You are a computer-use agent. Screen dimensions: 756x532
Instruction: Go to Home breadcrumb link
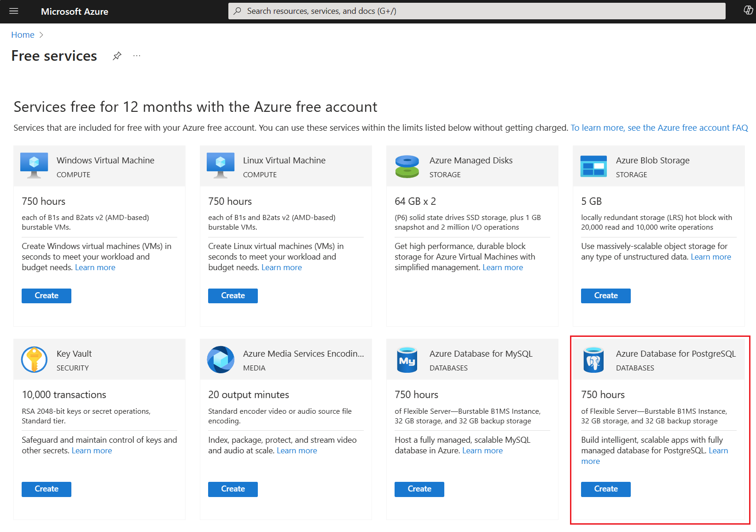click(x=23, y=35)
